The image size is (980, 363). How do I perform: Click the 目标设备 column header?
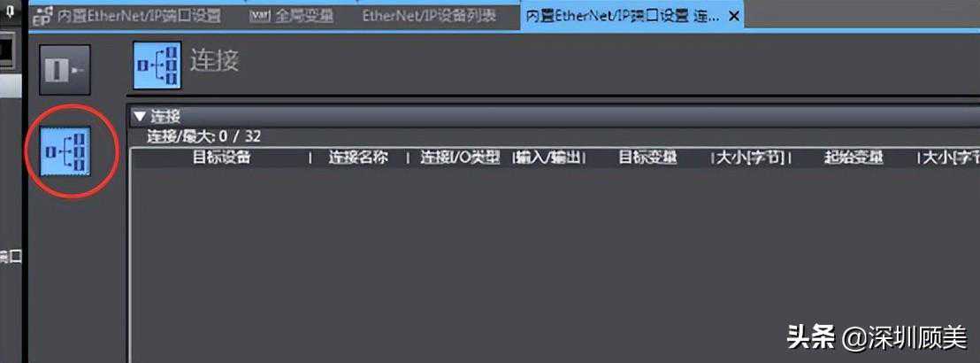click(221, 158)
